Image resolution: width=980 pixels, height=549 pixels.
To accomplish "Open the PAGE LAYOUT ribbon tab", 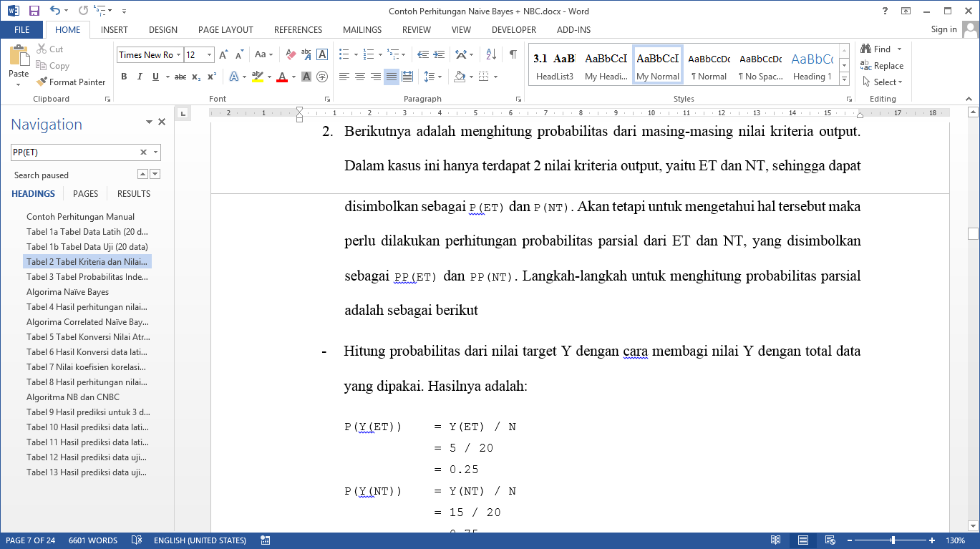I will [225, 30].
